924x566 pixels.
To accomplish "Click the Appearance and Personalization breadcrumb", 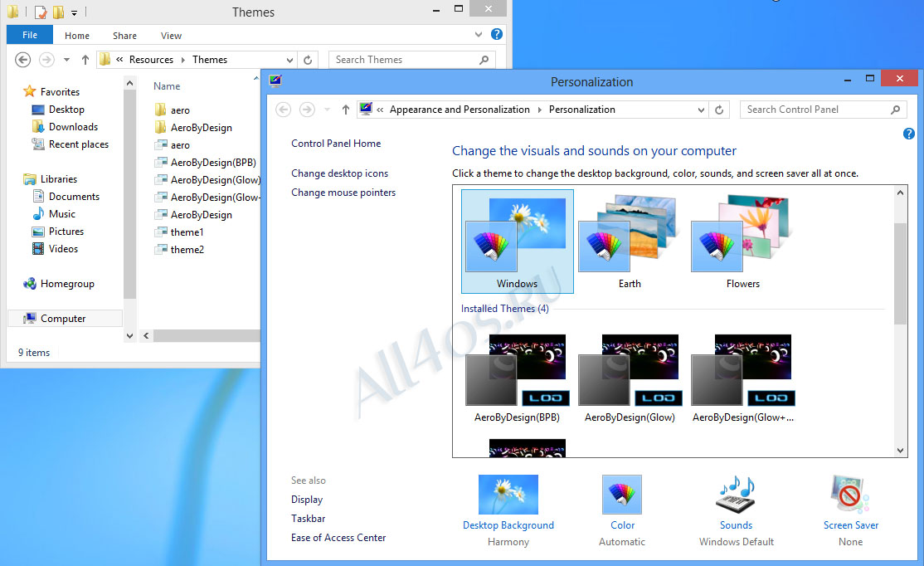I will [460, 110].
